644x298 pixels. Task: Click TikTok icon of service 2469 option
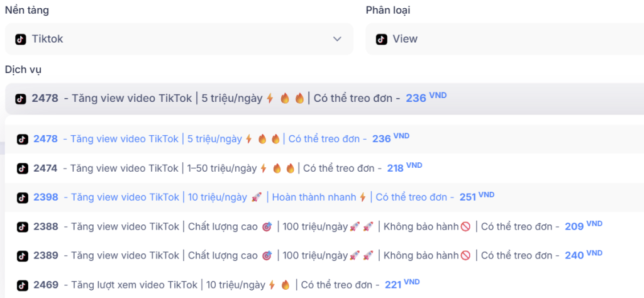(x=22, y=285)
